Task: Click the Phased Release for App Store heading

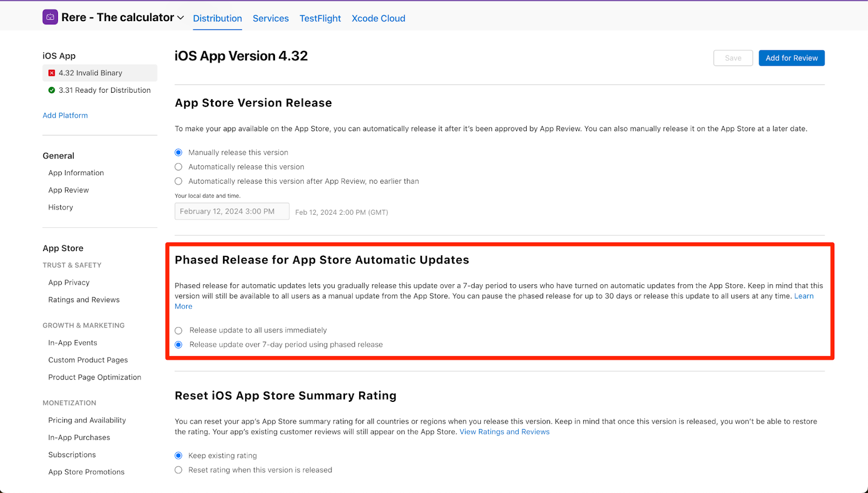Action: (322, 260)
